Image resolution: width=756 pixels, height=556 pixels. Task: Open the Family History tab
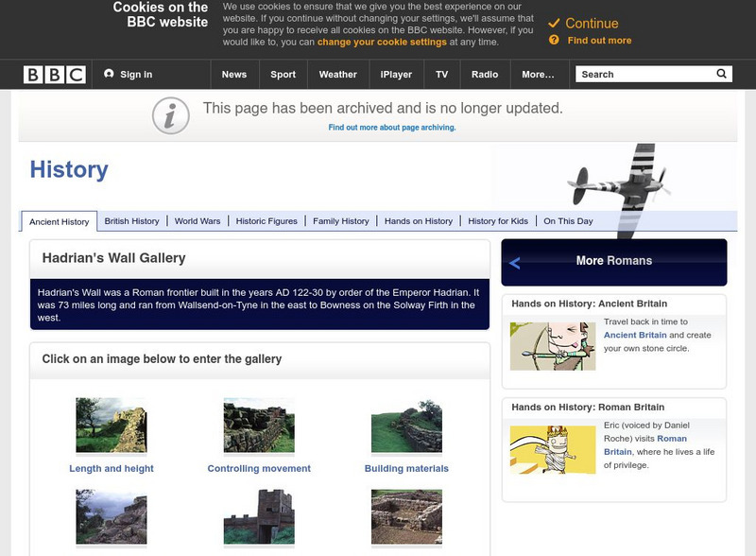[x=341, y=221]
